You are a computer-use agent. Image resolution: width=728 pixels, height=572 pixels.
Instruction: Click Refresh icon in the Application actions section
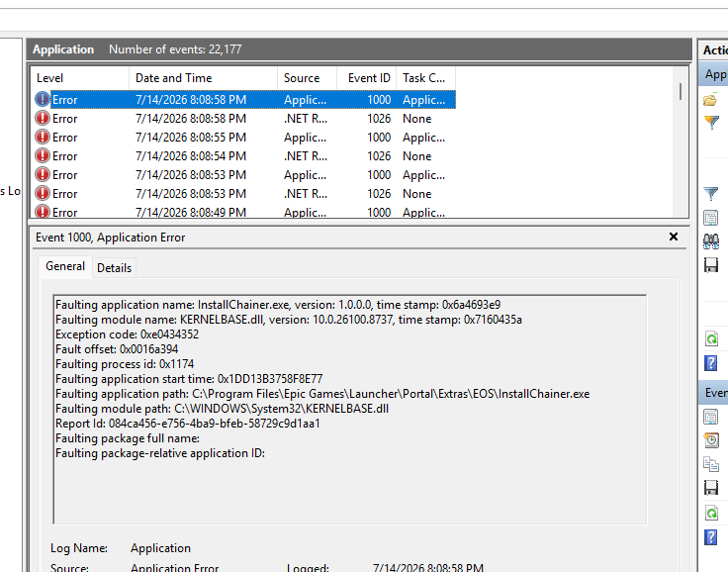(x=711, y=338)
